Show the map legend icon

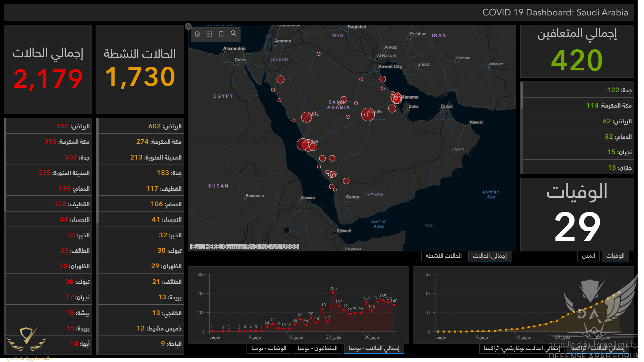[209, 34]
